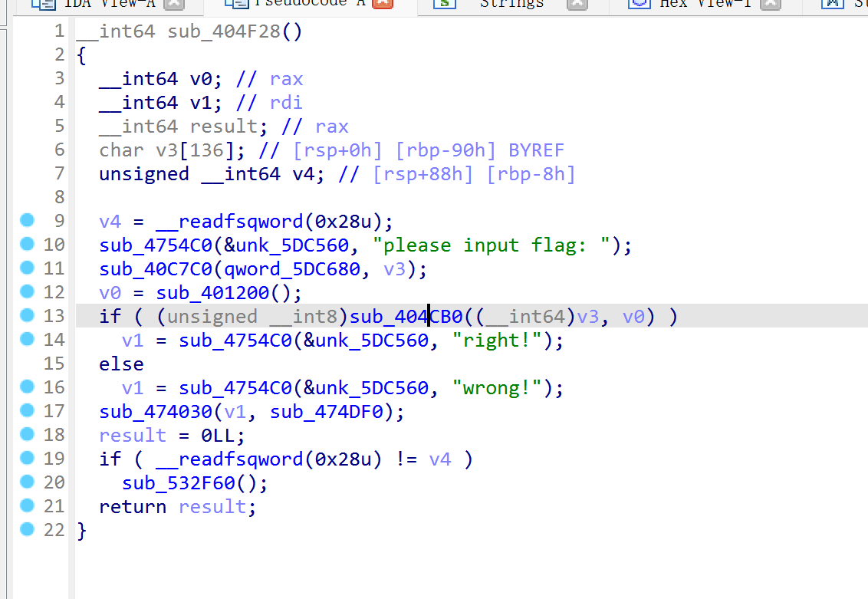Close the Strings tab

tap(577, 4)
